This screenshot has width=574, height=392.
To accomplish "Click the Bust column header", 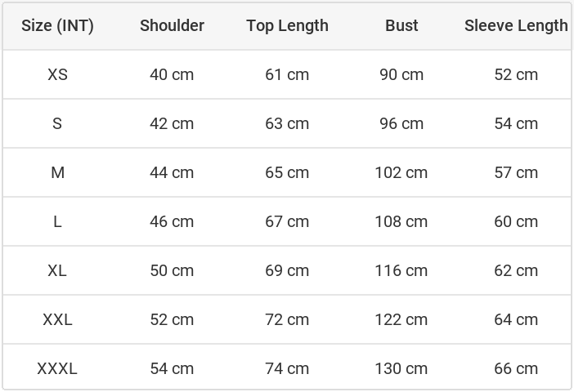I will [x=401, y=25].
